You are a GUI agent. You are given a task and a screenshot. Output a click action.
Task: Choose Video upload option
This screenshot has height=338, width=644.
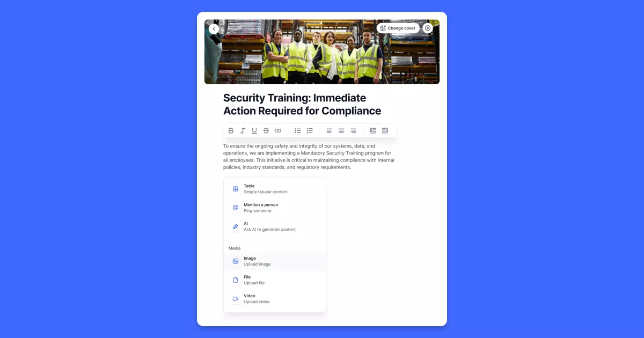(x=275, y=299)
